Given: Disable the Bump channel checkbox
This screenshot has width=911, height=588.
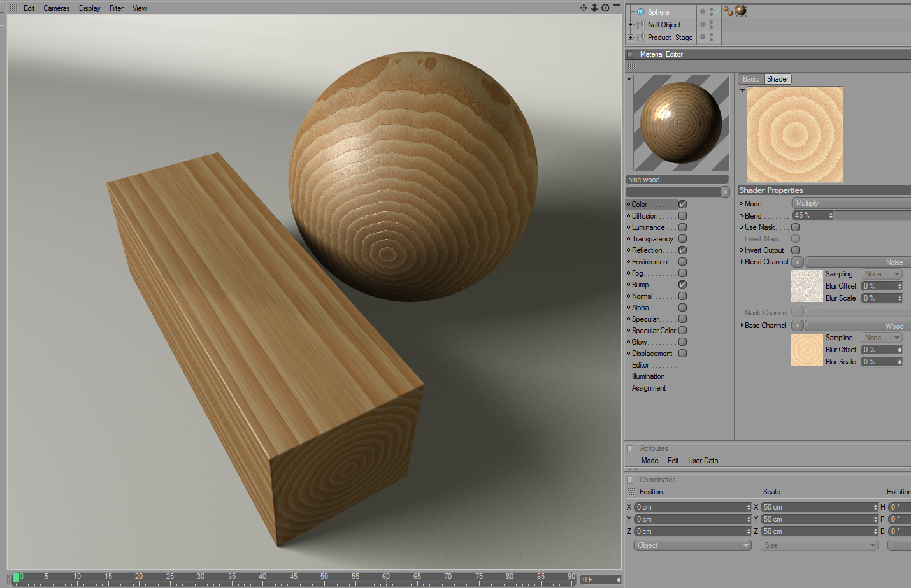Looking at the screenshot, I should tap(682, 285).
